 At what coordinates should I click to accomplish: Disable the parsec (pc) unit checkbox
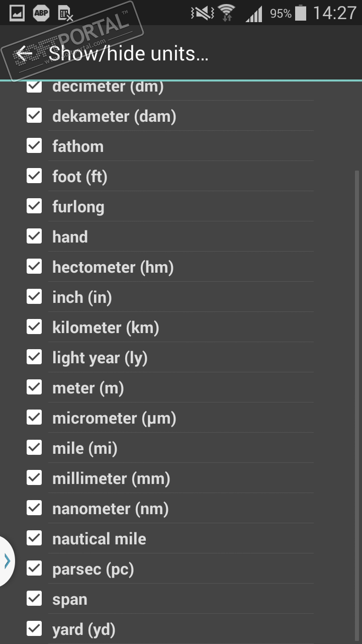click(34, 569)
